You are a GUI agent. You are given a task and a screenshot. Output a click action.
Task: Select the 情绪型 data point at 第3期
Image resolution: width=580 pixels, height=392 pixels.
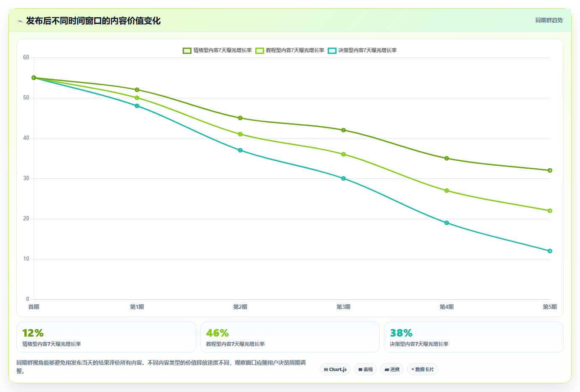coord(344,130)
